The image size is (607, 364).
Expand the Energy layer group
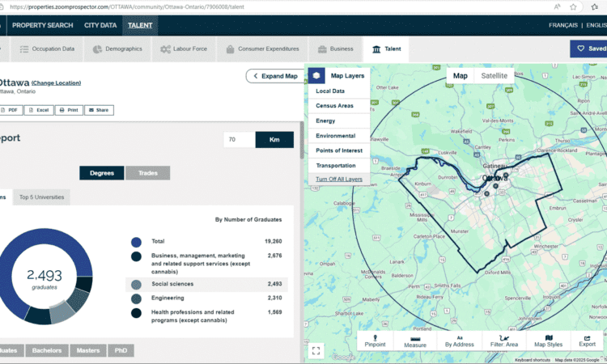pyautogui.click(x=339, y=121)
